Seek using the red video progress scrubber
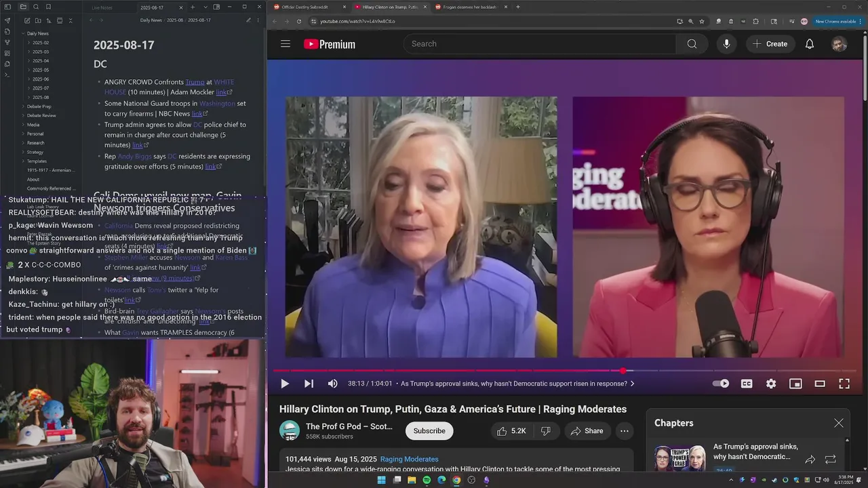Screen dimensions: 868x488 tap(623, 371)
